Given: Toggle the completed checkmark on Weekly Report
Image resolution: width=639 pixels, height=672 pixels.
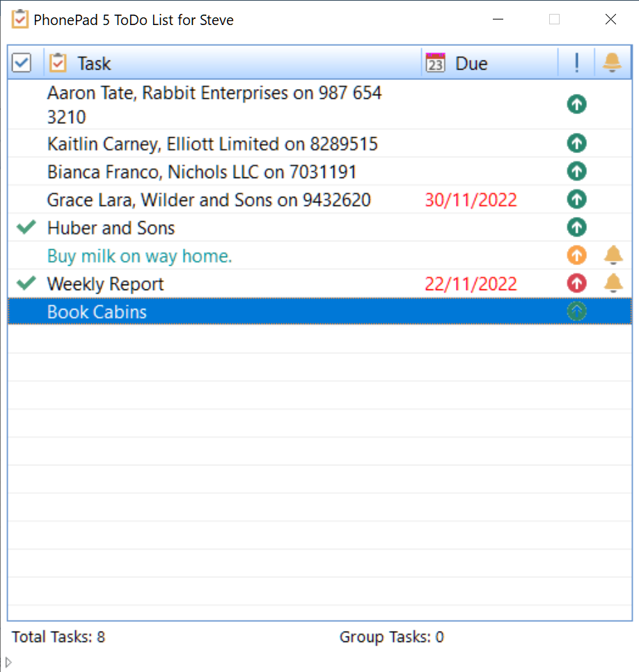Looking at the screenshot, I should (26, 283).
